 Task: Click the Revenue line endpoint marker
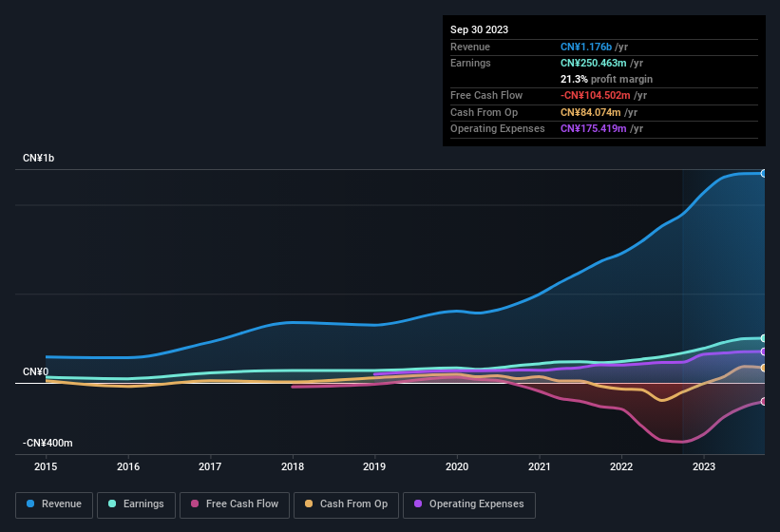pyautogui.click(x=764, y=173)
